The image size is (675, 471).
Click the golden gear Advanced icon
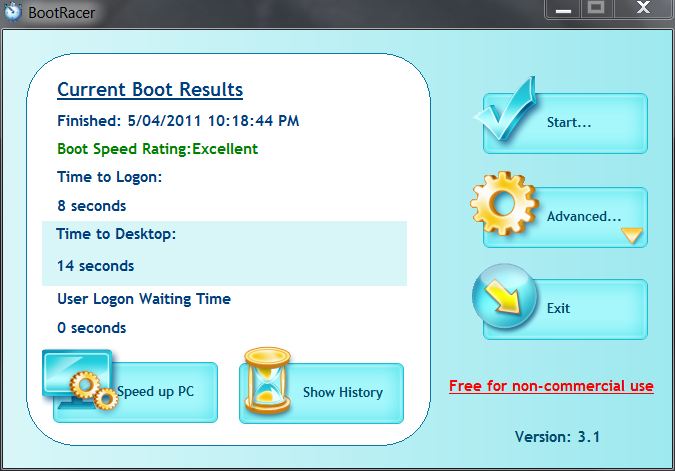[x=504, y=203]
